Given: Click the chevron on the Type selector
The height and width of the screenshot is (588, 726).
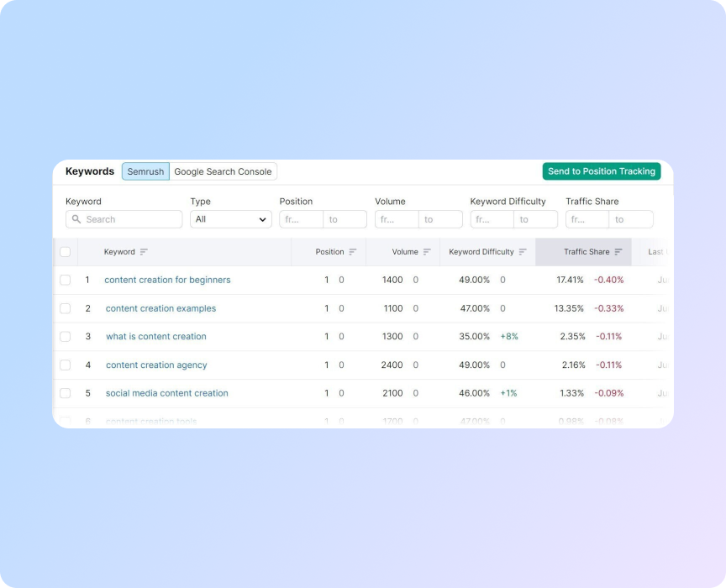Looking at the screenshot, I should pyautogui.click(x=261, y=219).
